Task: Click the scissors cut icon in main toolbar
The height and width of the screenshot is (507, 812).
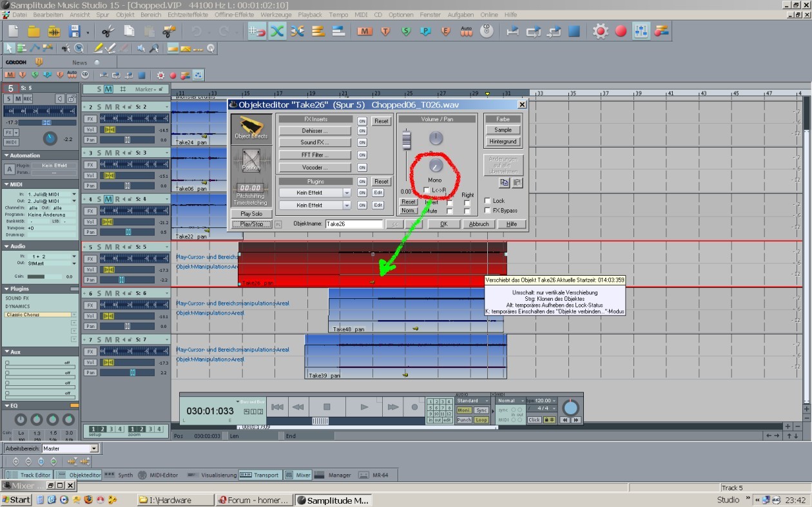Action: (x=108, y=31)
